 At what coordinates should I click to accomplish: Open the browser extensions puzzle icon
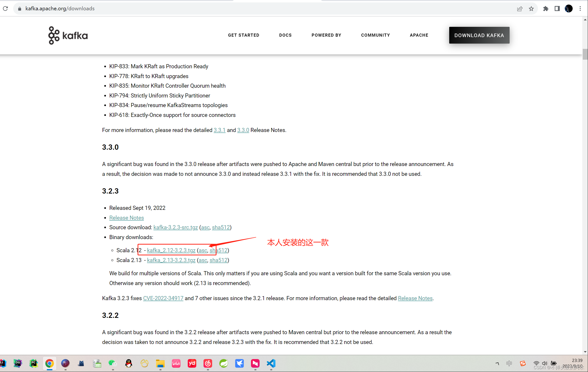click(x=546, y=9)
